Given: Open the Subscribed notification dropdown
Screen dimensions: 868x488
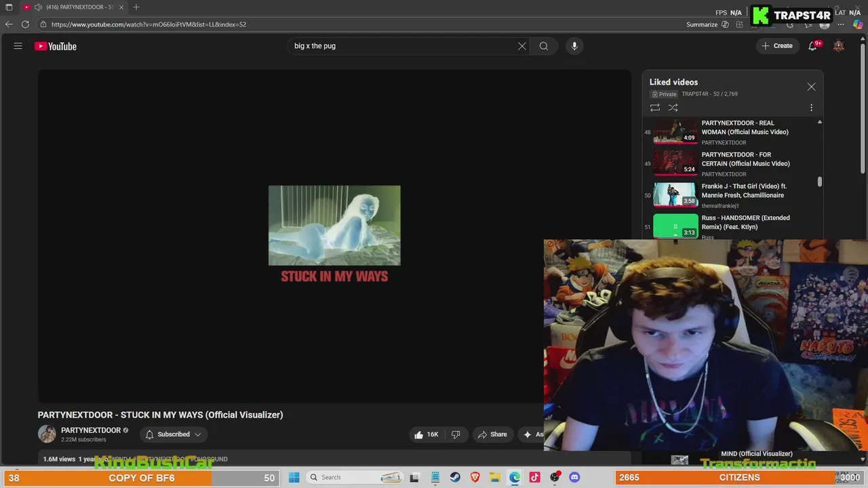Looking at the screenshot, I should coord(174,434).
